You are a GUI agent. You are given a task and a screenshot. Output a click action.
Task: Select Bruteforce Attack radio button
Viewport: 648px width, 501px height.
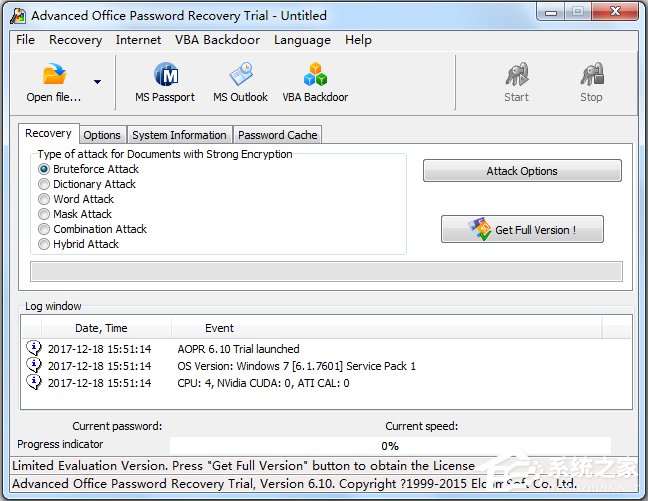44,169
